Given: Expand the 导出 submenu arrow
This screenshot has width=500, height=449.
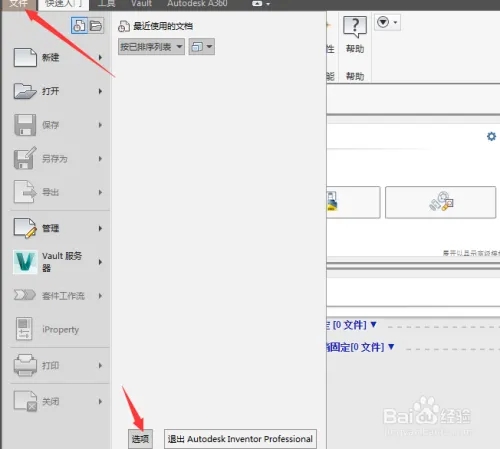Looking at the screenshot, I should [100, 192].
